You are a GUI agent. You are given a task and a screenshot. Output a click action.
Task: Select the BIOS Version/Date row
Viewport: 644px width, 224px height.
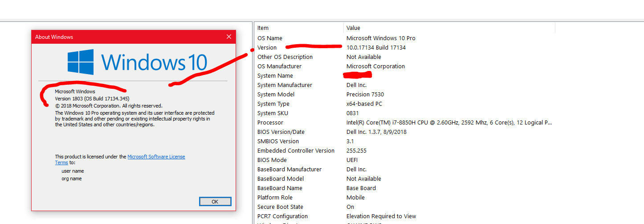(281, 132)
